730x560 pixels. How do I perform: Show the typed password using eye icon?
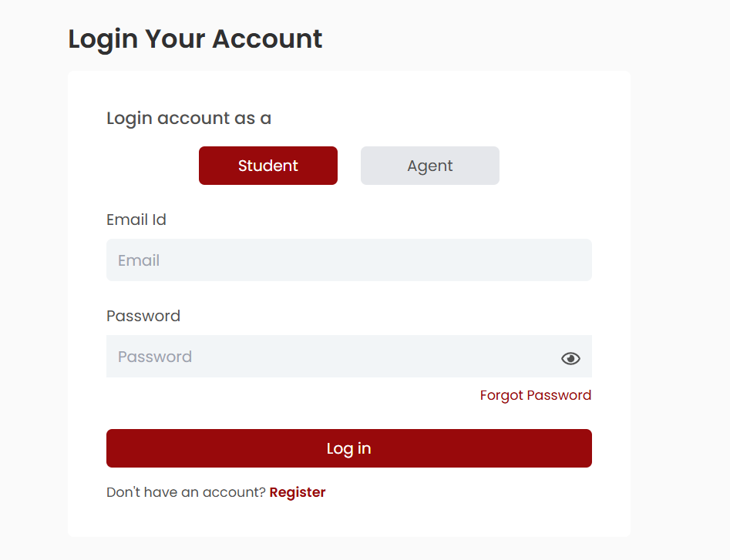(x=570, y=358)
